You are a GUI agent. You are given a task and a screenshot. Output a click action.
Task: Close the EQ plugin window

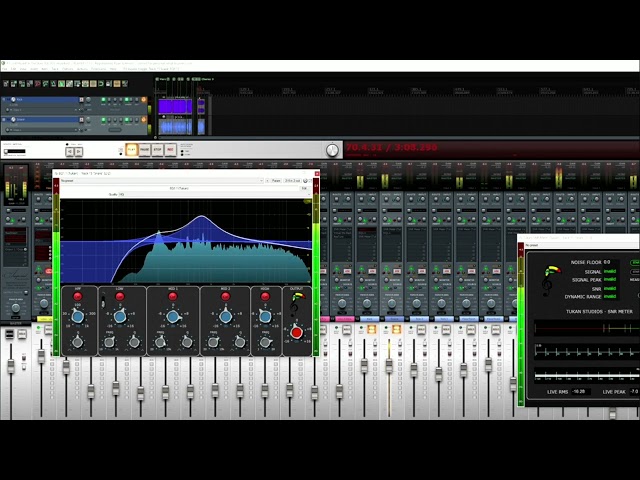[317, 173]
